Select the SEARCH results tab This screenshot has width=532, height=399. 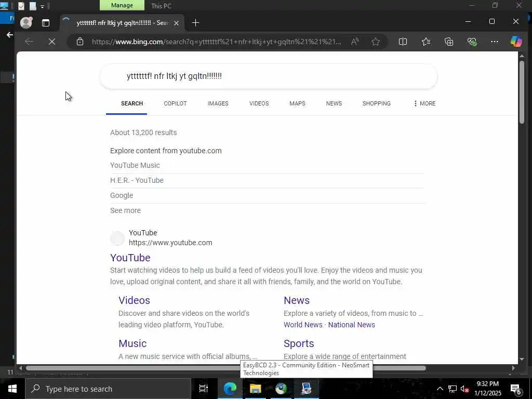coord(131,103)
